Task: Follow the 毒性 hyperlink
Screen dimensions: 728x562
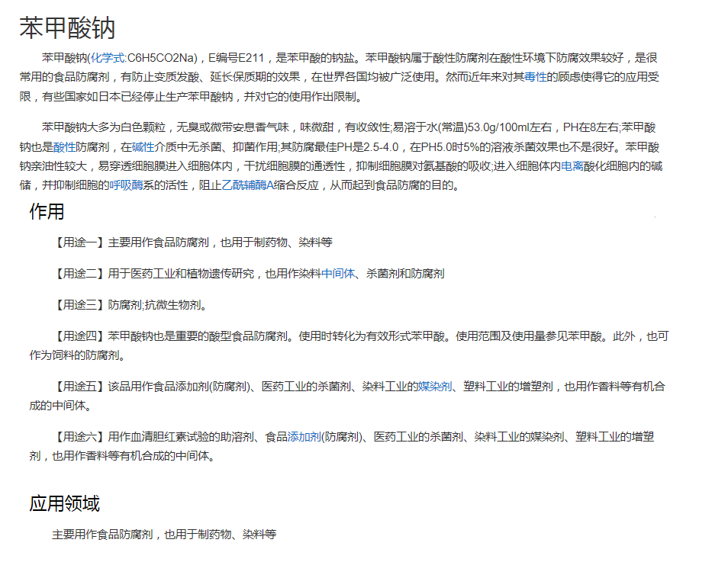Action: [536, 77]
